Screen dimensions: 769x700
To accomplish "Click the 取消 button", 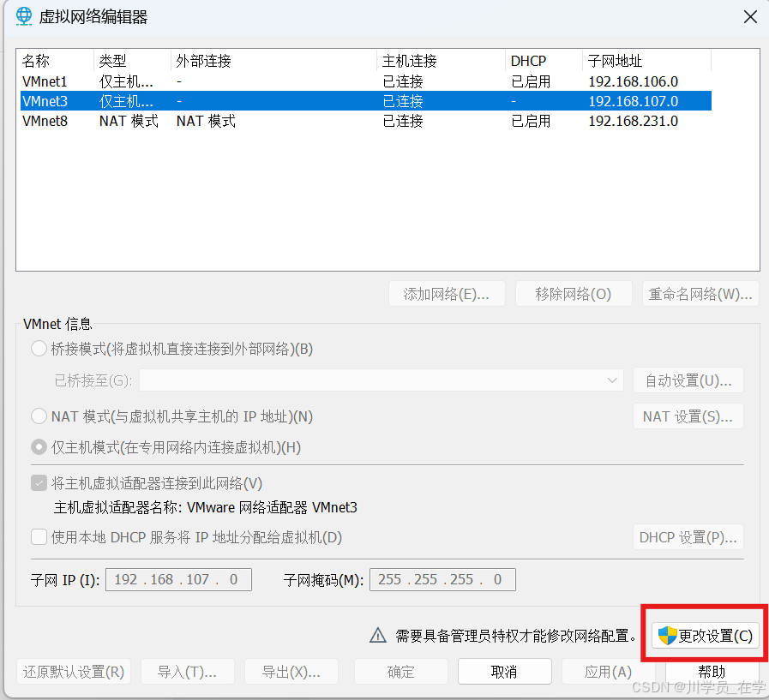I will 505,672.
